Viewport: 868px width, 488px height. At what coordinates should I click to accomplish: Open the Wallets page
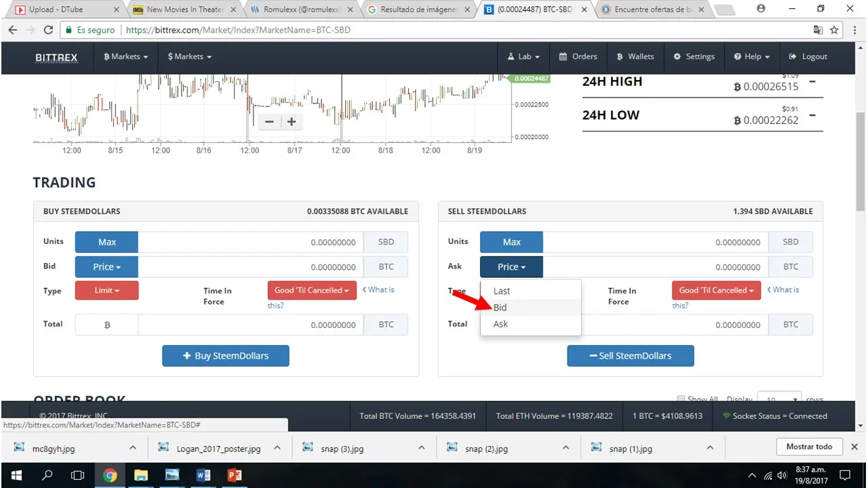click(635, 57)
